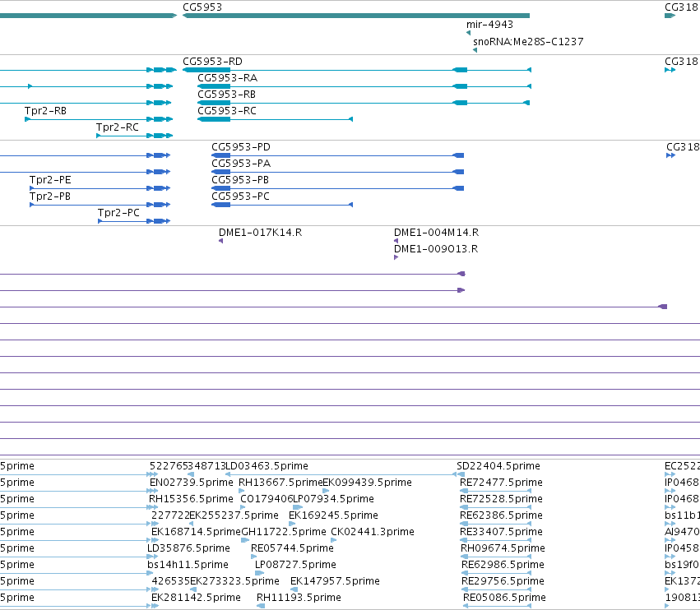This screenshot has height=610, width=700.
Task: Click the EK273323.5prime label
Action: [234, 581]
